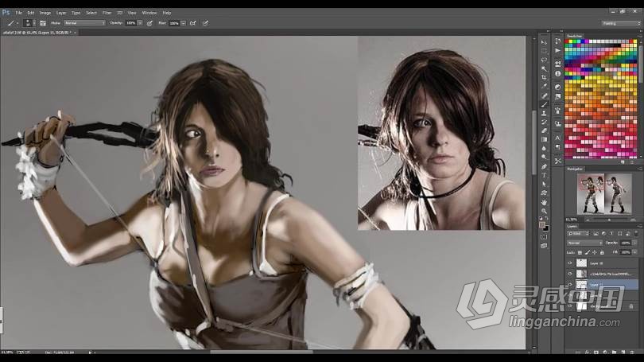Select the Zoom tool

544,211
